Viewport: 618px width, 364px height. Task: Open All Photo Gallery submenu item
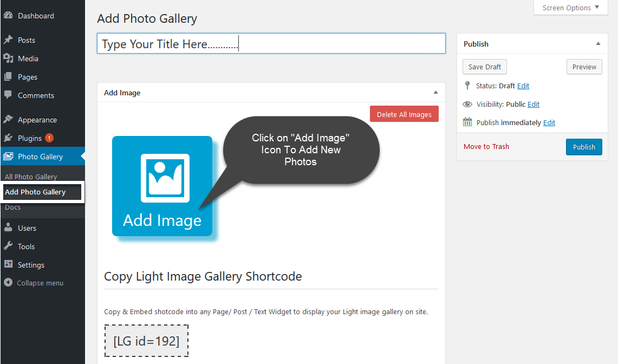(31, 177)
